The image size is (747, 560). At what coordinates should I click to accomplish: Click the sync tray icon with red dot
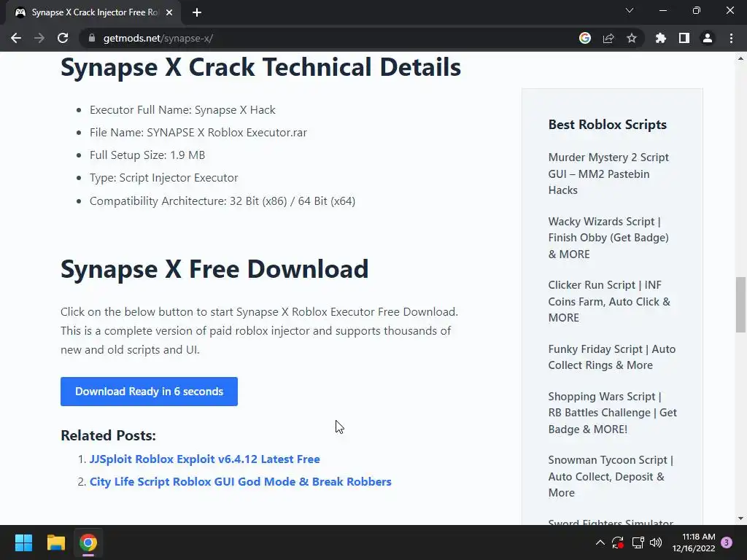618,542
